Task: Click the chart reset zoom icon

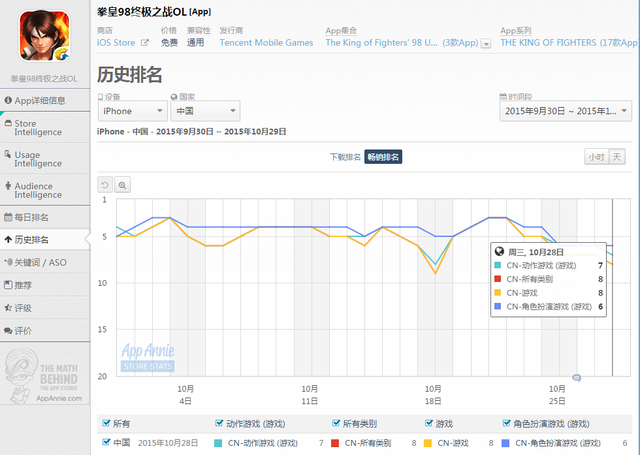Action: (105, 185)
